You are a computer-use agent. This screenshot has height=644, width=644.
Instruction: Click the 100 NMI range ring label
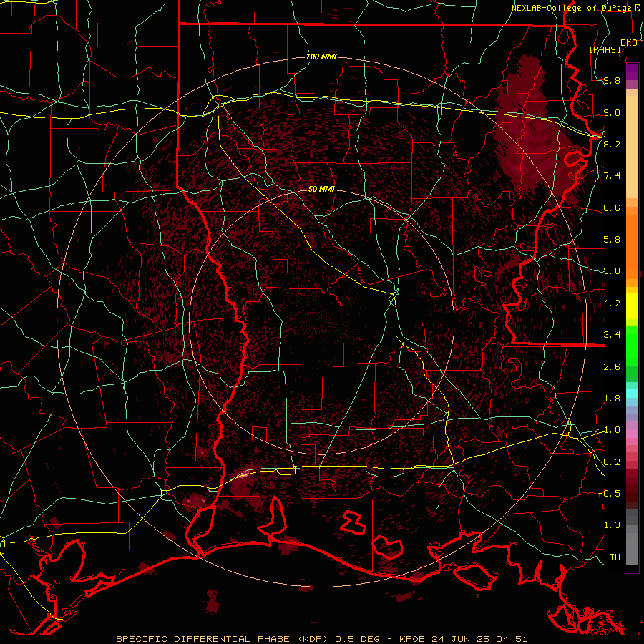321,57
